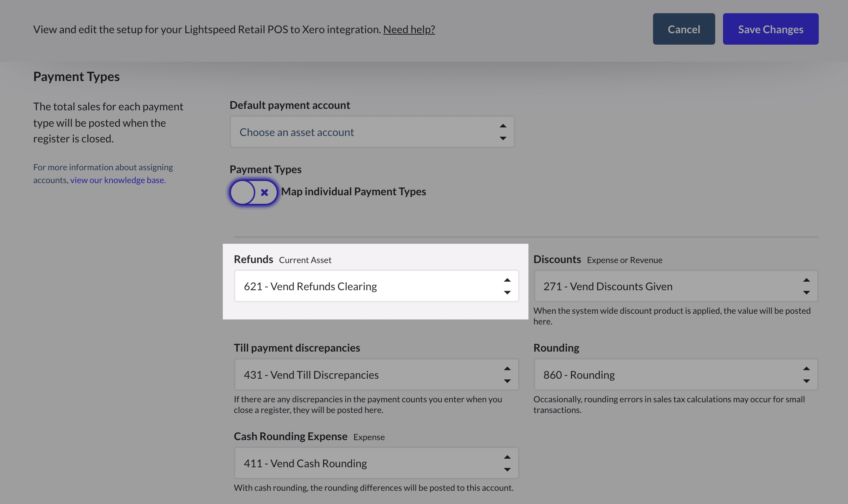Click the Save Changes button
848x504 pixels.
(x=771, y=29)
